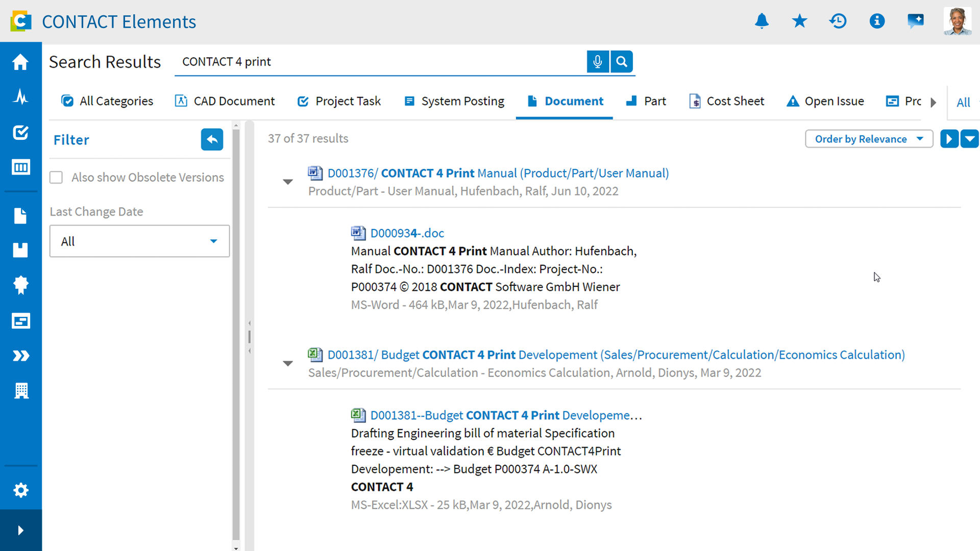Select the Document tab

pos(565,101)
